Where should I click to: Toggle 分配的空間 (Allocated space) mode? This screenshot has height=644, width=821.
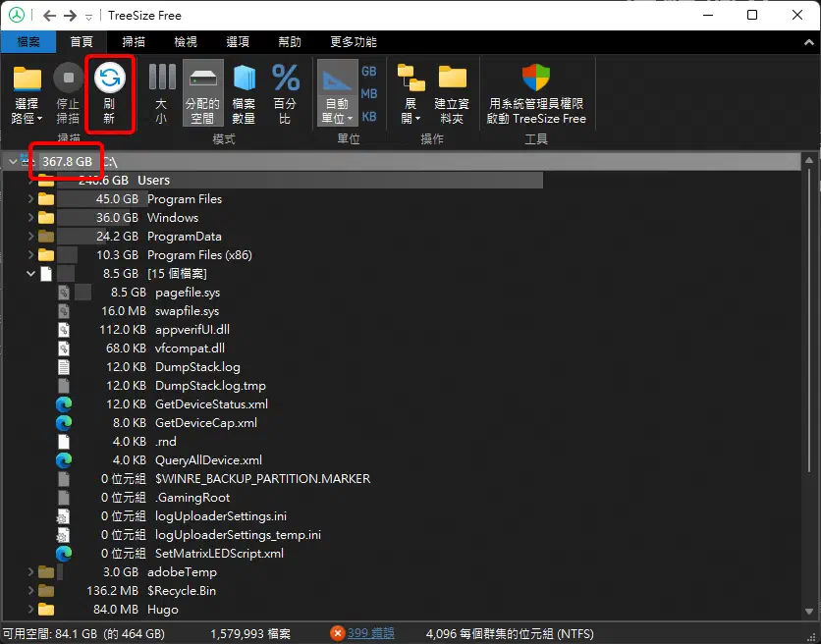pos(202,79)
